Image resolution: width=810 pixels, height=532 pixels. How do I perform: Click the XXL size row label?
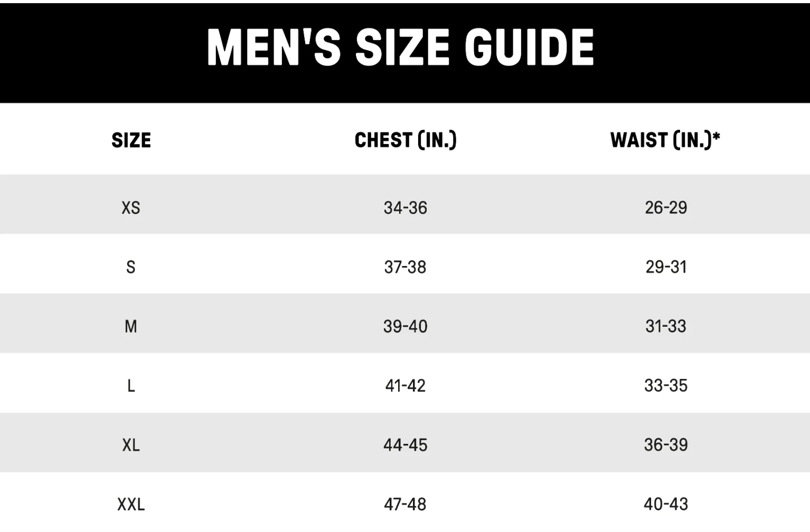click(131, 505)
